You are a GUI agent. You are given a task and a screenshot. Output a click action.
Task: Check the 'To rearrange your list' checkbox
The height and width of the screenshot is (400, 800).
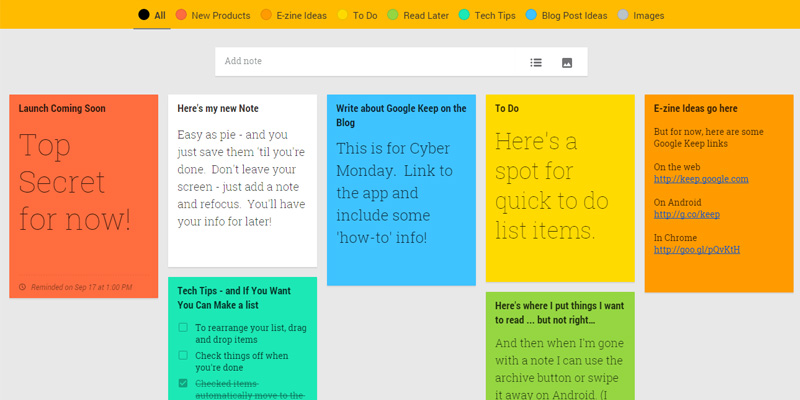click(x=183, y=328)
